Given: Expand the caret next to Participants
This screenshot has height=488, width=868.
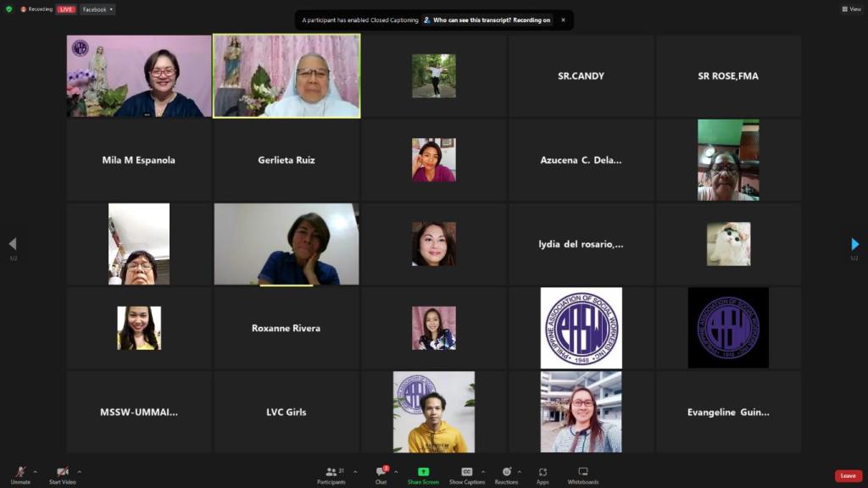Looking at the screenshot, I should coord(354,472).
